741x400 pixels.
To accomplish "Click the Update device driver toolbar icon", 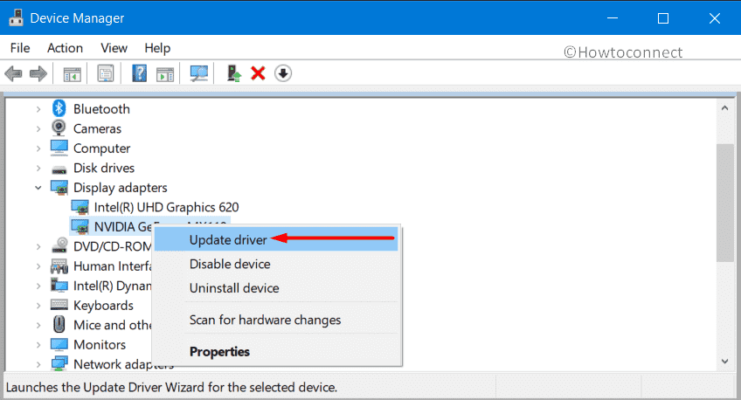I will point(234,73).
